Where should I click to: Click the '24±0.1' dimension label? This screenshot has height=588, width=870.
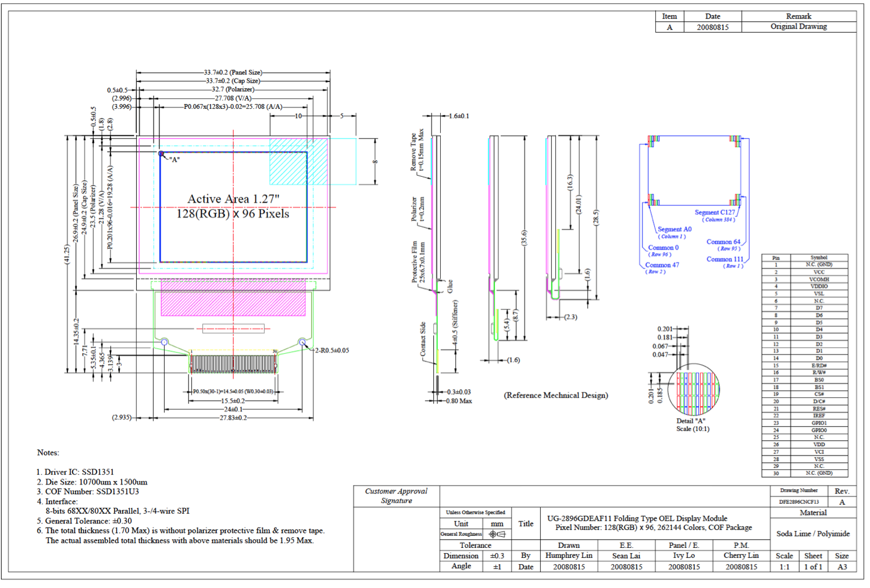(233, 409)
